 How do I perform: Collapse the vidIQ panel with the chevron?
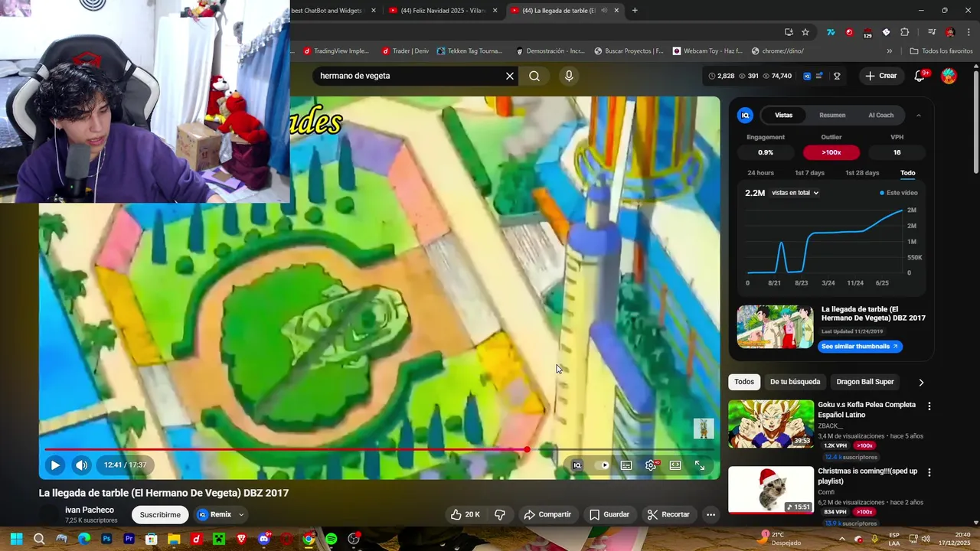click(919, 116)
